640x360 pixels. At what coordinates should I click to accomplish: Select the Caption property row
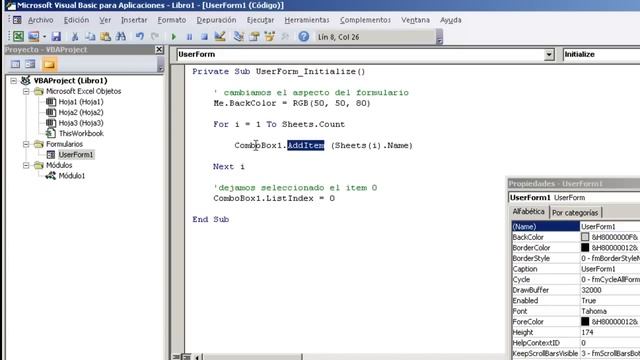[x=576, y=269]
